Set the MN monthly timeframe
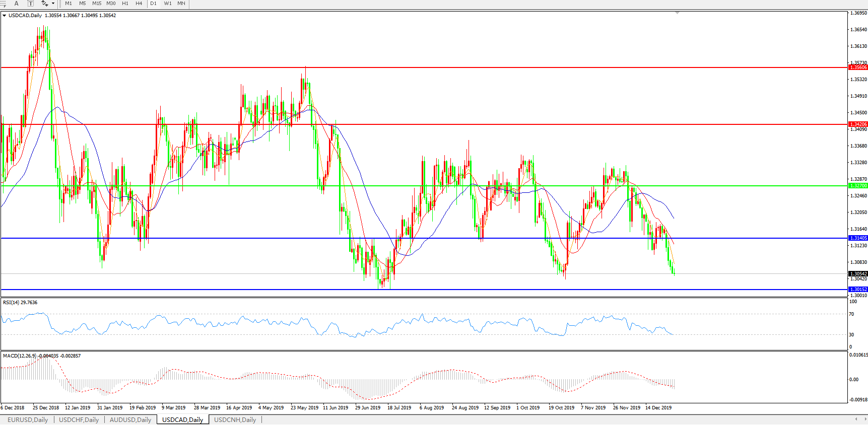The width and height of the screenshot is (868, 425). pyautogui.click(x=181, y=4)
